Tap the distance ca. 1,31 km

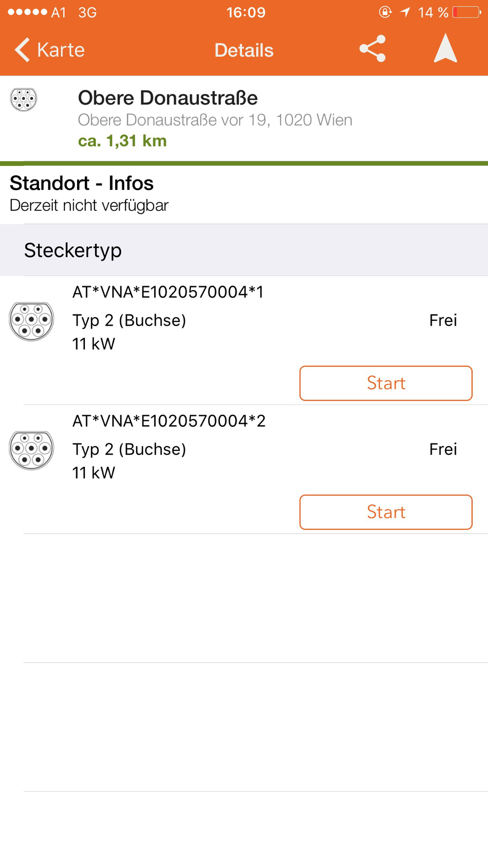pos(122,141)
